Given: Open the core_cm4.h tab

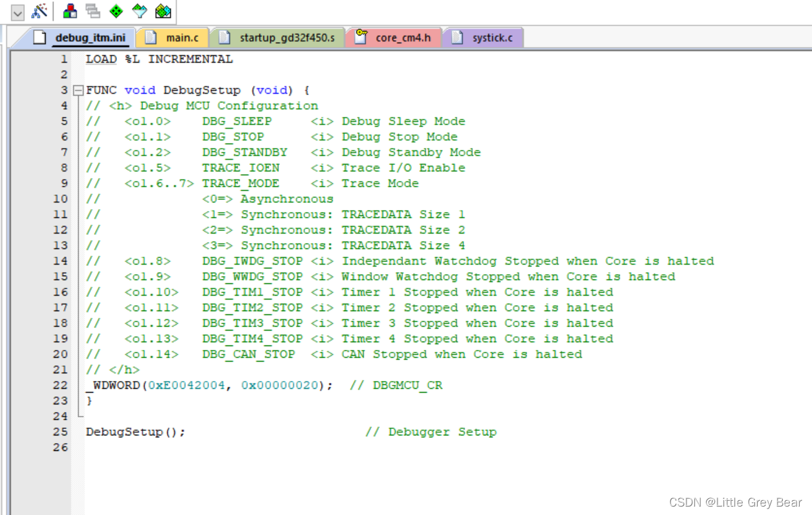Looking at the screenshot, I should pyautogui.click(x=394, y=38).
